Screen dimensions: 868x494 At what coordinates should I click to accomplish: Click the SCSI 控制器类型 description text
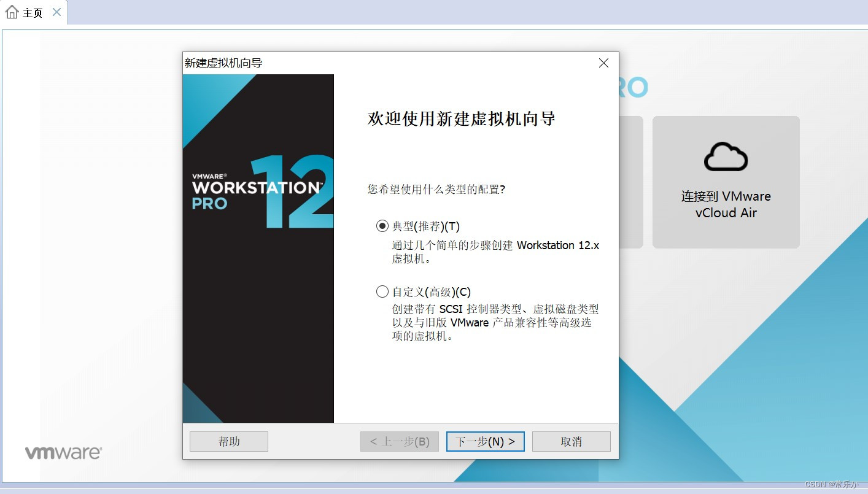coord(495,323)
